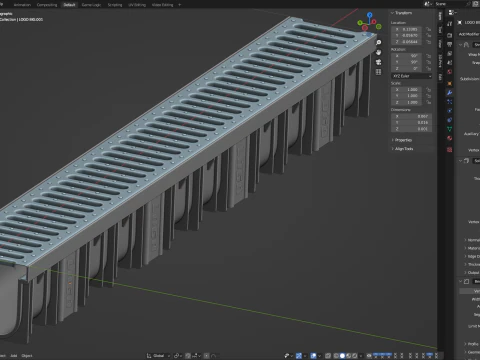Open the Add menu in viewport header

point(14,356)
